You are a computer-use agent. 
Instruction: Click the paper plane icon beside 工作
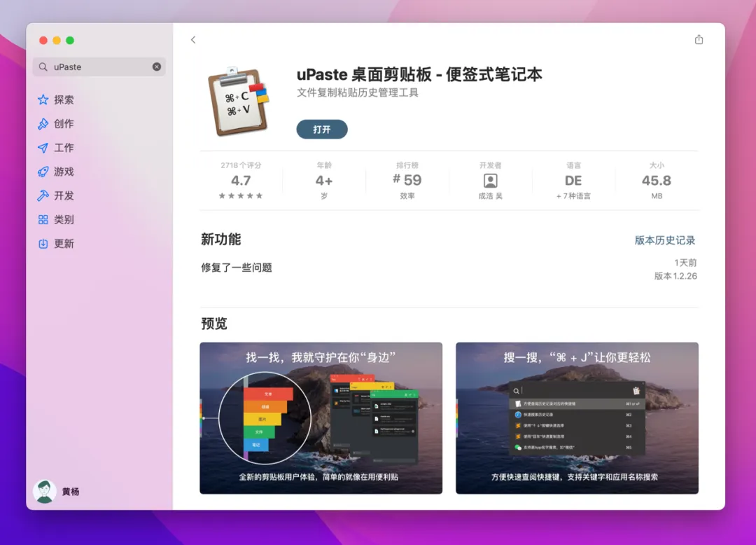[x=43, y=148]
